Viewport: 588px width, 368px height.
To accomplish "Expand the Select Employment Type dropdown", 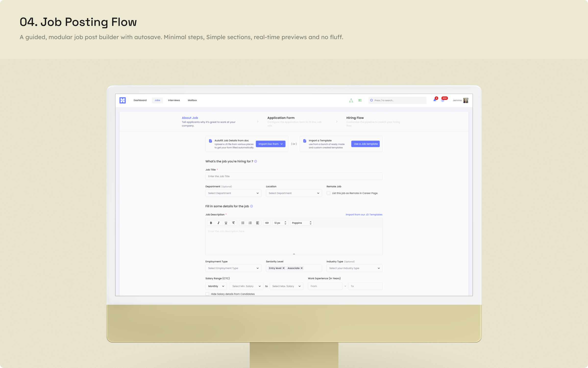I will 233,268.
